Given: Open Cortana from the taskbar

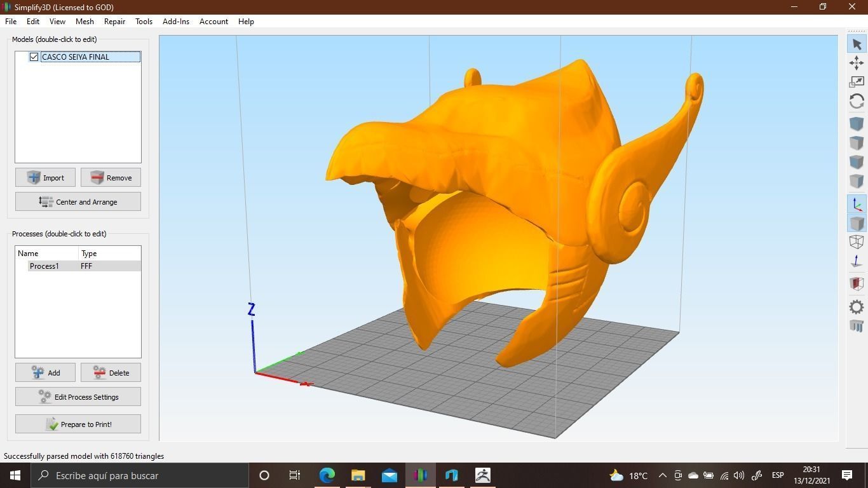Looking at the screenshot, I should (264, 475).
